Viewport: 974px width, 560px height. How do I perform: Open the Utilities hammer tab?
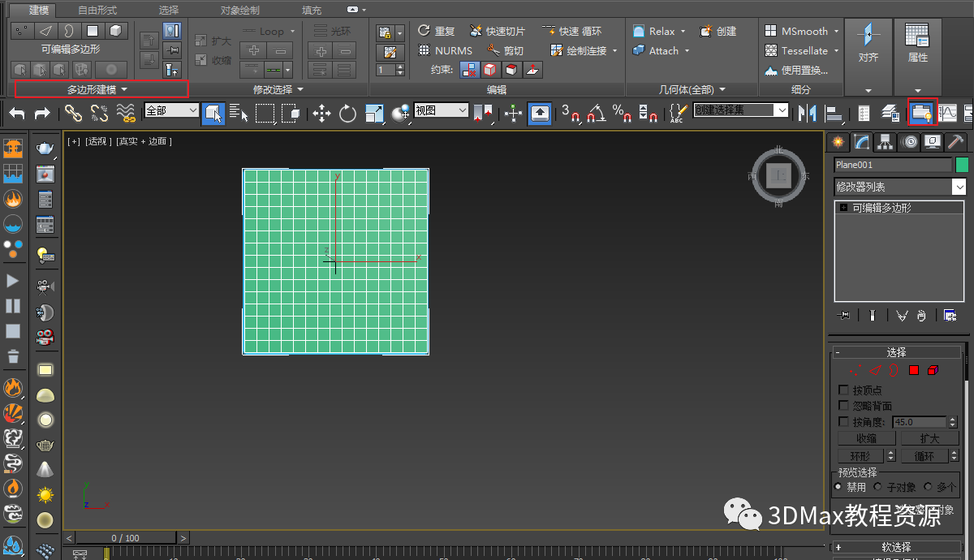pyautogui.click(x=956, y=142)
